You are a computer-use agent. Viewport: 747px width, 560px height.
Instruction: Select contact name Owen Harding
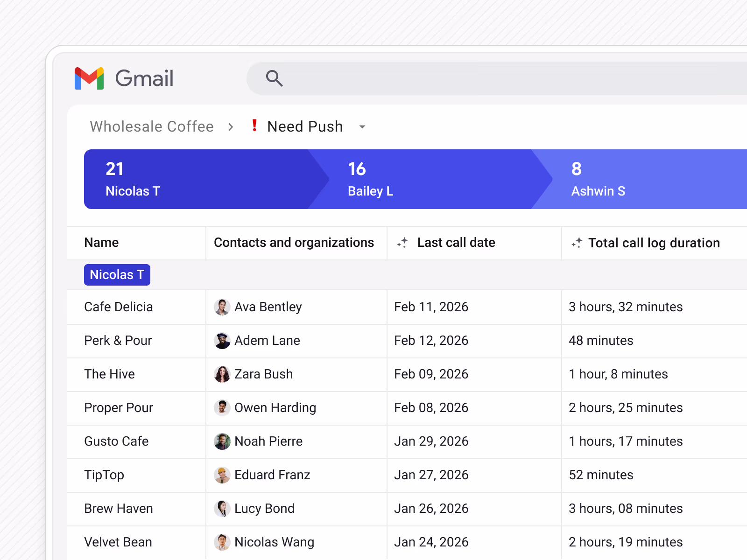275,408
